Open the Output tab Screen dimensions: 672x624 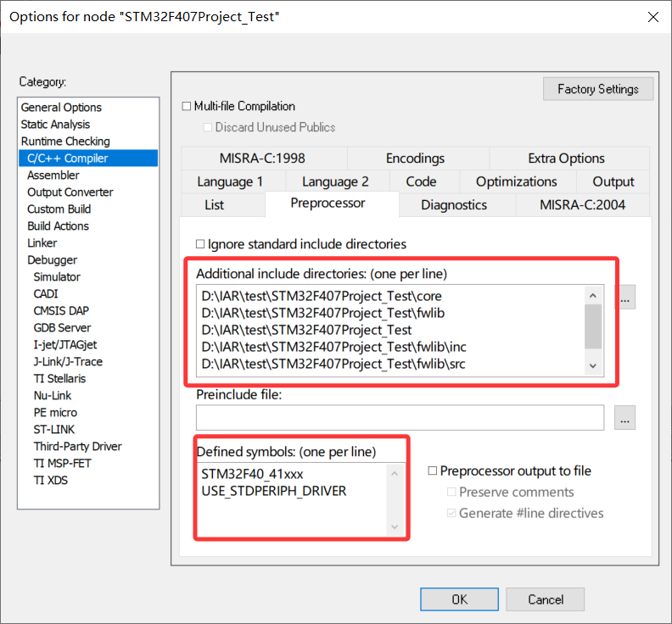pyautogui.click(x=613, y=181)
